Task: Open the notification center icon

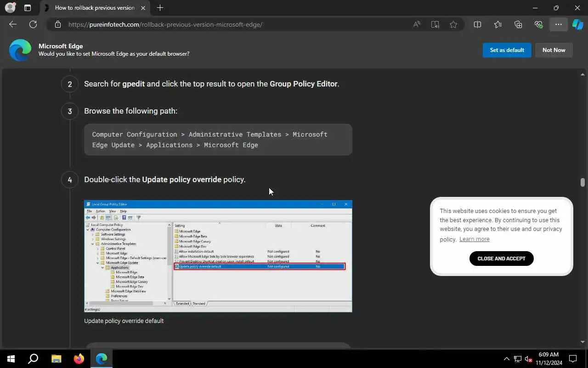Action: click(573, 359)
